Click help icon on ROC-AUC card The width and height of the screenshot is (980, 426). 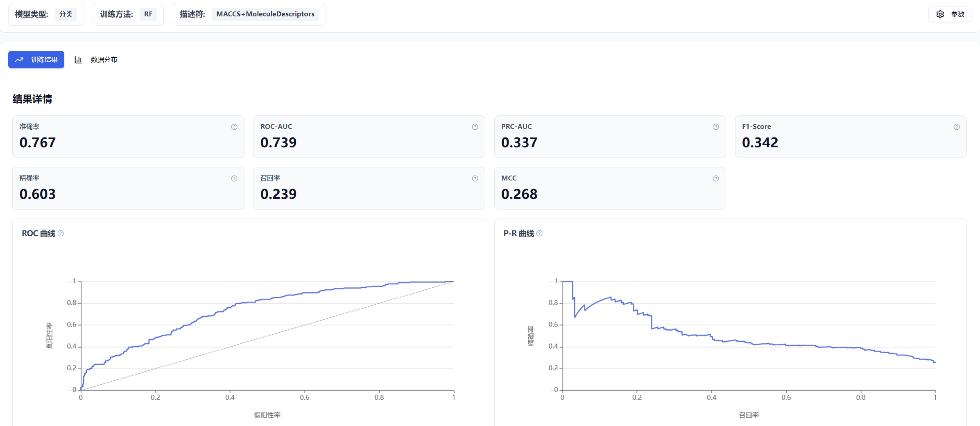(x=475, y=127)
